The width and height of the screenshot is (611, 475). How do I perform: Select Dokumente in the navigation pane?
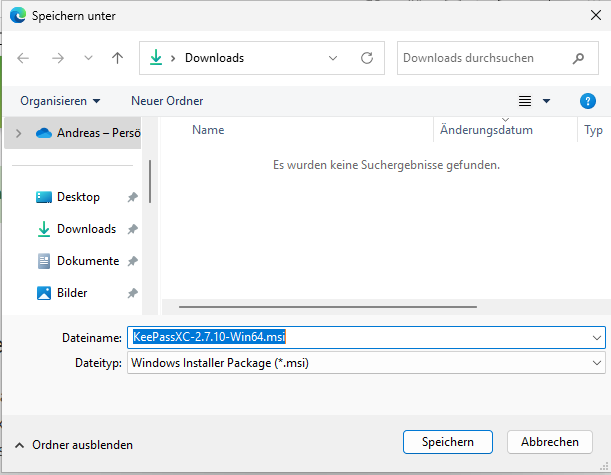[86, 261]
